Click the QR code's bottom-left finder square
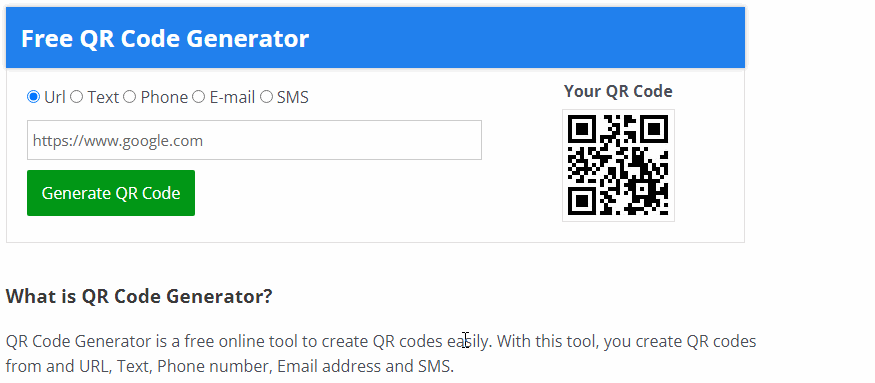Screen dimensions: 875x383 (581, 201)
